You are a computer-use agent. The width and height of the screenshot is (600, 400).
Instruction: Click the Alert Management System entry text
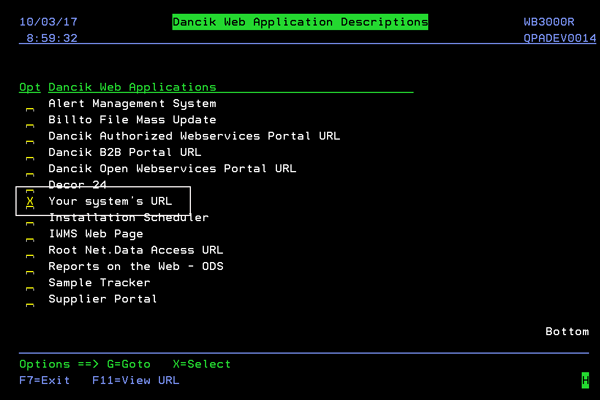tap(132, 104)
